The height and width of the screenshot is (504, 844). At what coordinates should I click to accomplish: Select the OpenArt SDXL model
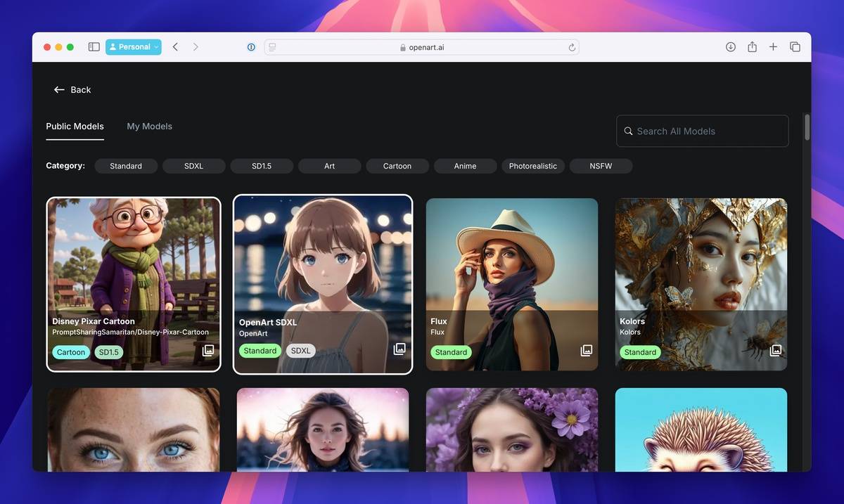point(323,284)
